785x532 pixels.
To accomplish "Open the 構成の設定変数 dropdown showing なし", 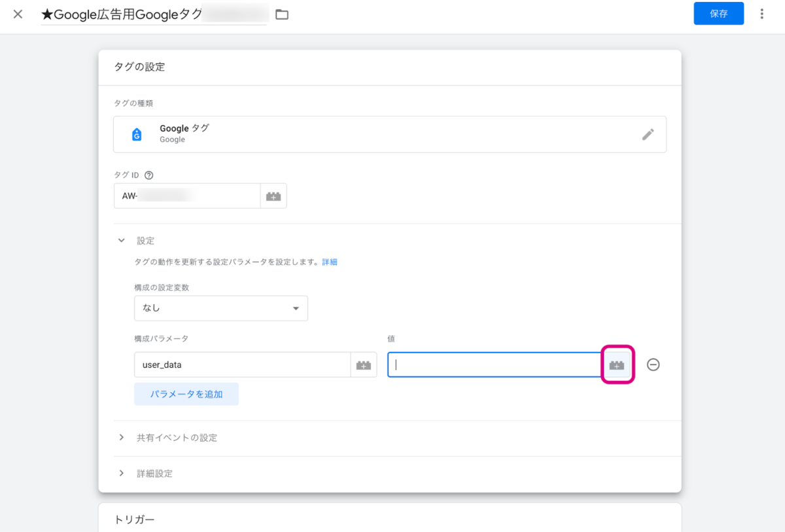I will tap(220, 308).
